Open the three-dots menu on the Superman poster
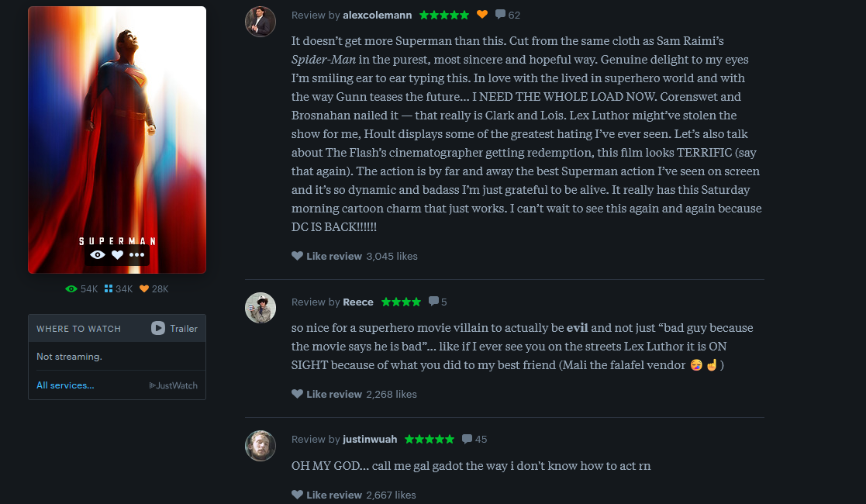 137,254
